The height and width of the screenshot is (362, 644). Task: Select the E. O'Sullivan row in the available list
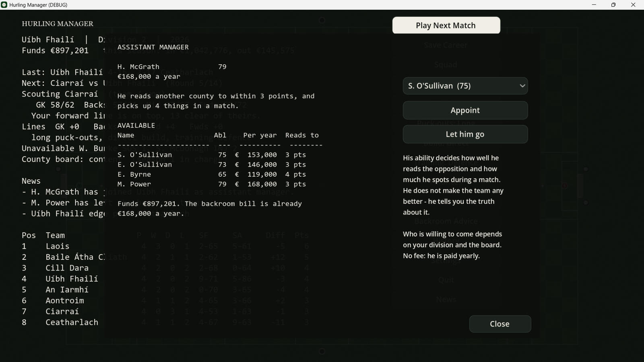click(x=212, y=165)
